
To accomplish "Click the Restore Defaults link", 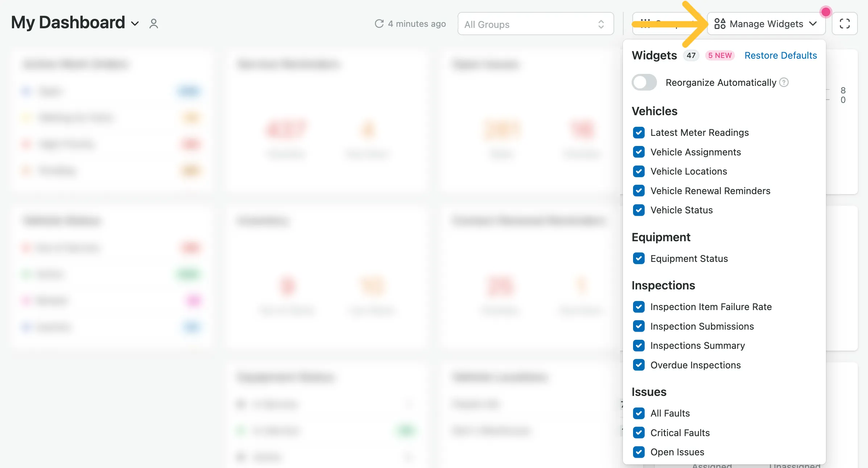I will (781, 55).
